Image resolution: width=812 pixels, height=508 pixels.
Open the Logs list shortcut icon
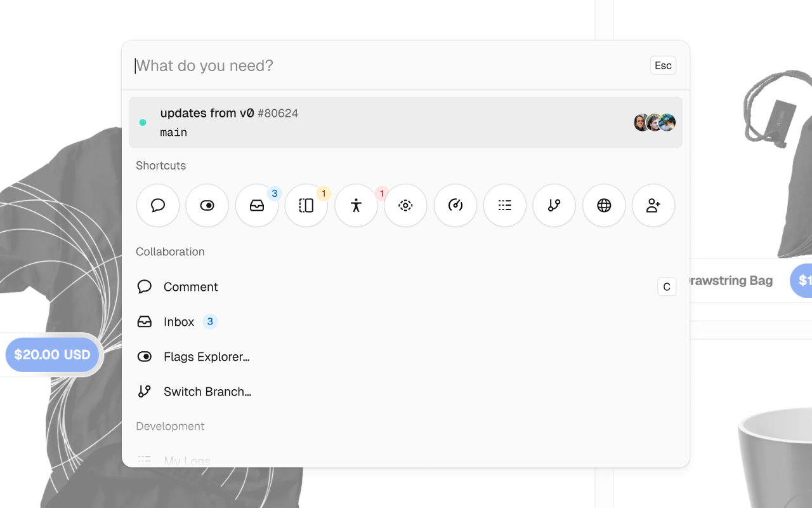coord(505,205)
